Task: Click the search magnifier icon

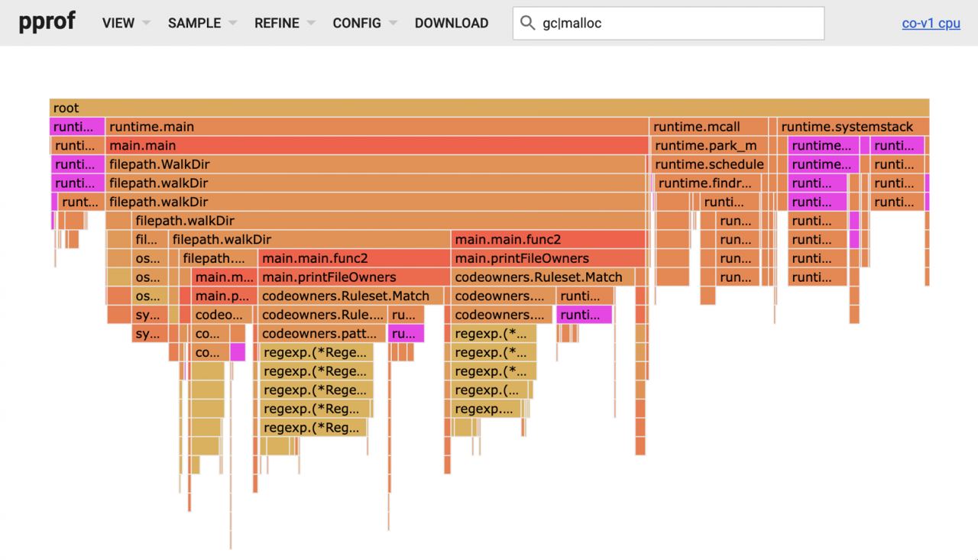Action: (x=527, y=23)
